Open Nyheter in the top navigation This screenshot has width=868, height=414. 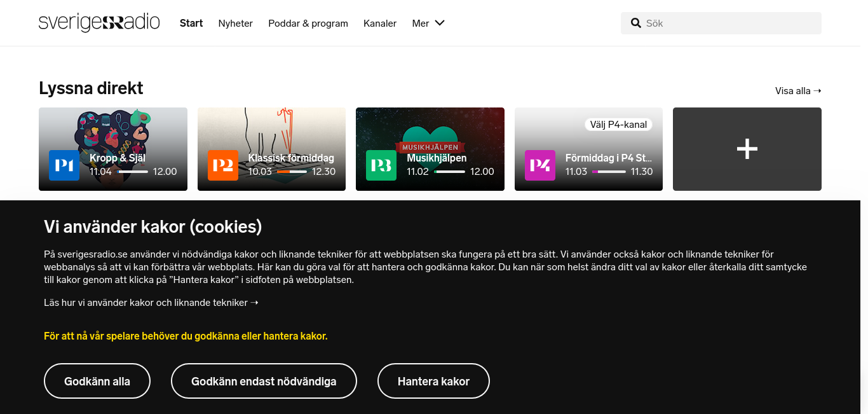click(x=236, y=23)
